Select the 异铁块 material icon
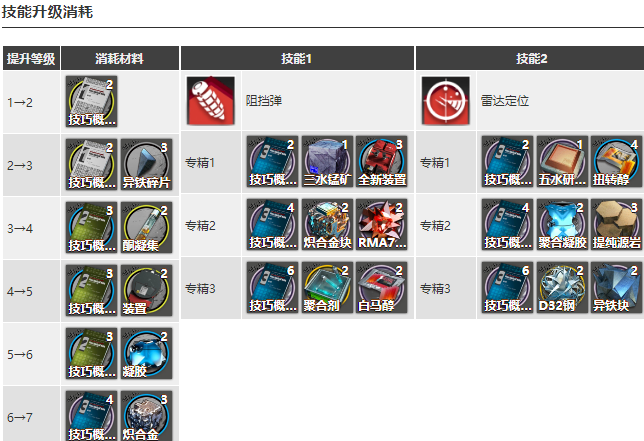This screenshot has height=441, width=644. click(616, 287)
